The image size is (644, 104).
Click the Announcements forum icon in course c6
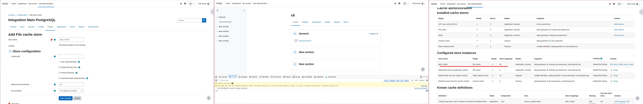pyautogui.click(x=296, y=41)
